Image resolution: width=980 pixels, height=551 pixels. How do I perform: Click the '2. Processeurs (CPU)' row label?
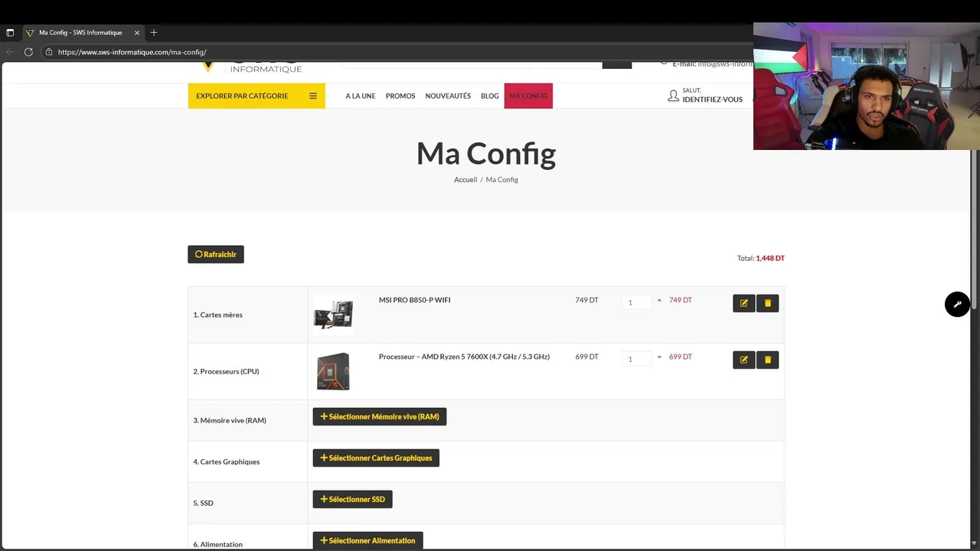pos(226,372)
